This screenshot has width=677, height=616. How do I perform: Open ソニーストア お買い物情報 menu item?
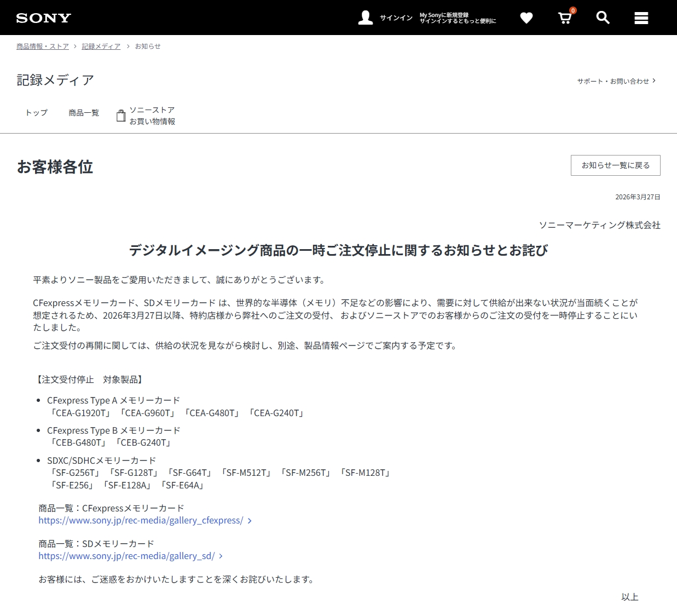(152, 116)
